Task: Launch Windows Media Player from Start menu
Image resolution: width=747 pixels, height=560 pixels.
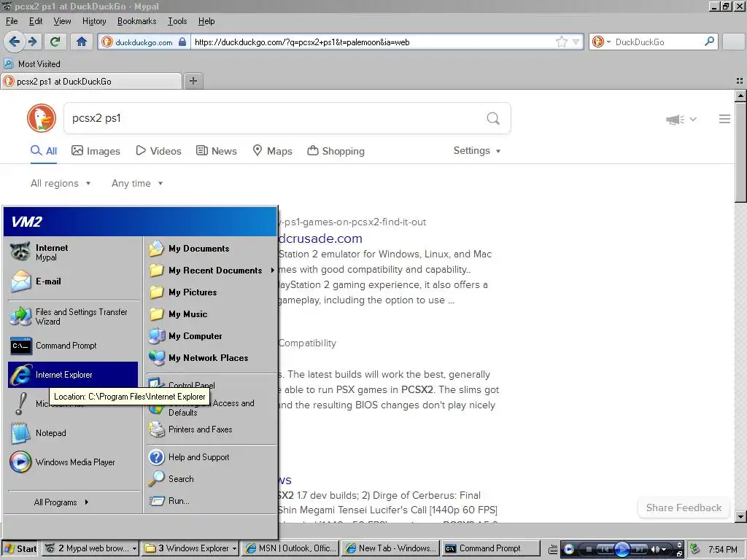Action: coord(73,462)
